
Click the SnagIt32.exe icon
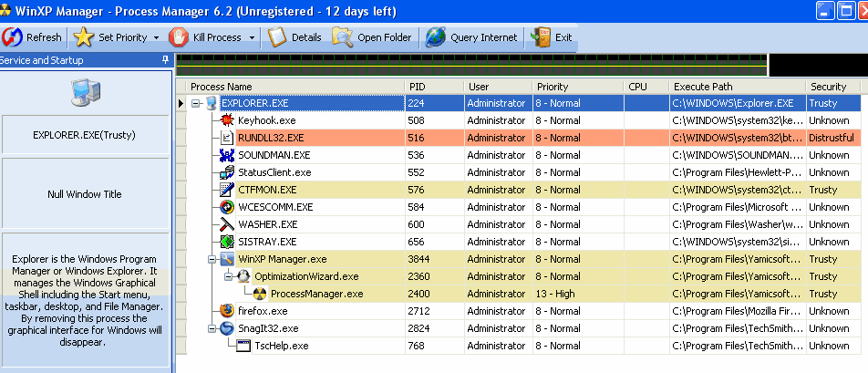point(227,328)
